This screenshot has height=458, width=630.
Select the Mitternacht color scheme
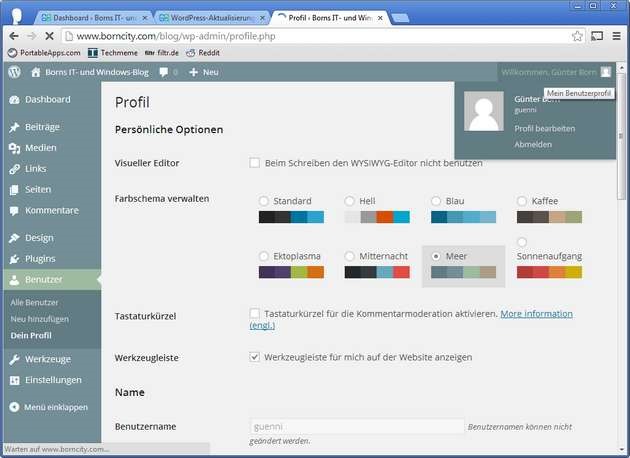point(350,257)
